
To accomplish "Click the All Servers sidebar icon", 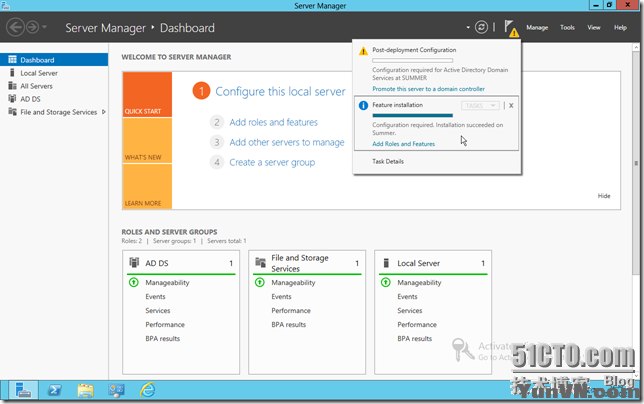I will coord(12,86).
